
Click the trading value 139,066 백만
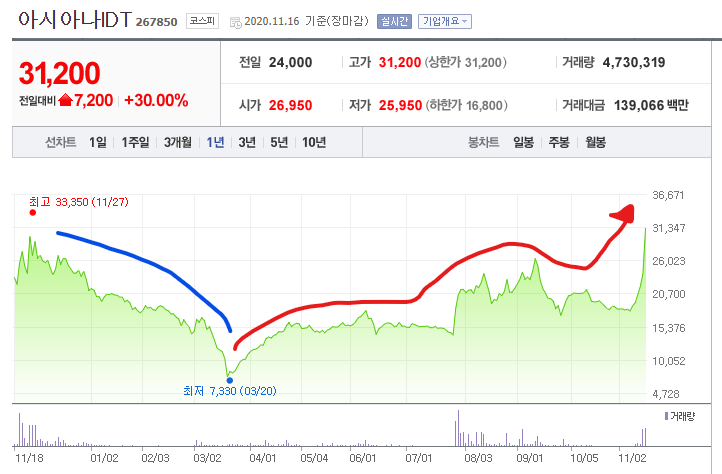click(651, 105)
